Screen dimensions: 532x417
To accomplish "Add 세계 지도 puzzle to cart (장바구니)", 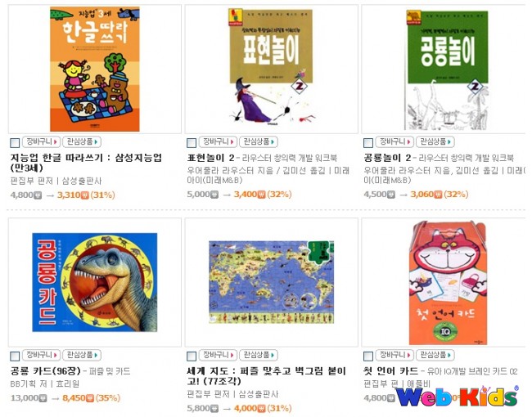I will (218, 355).
